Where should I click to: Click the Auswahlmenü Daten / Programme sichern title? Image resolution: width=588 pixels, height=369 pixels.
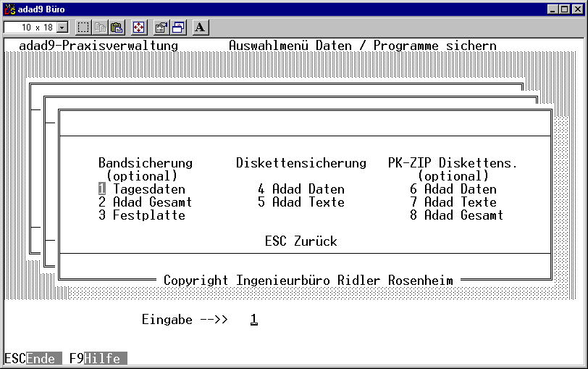[x=363, y=46]
